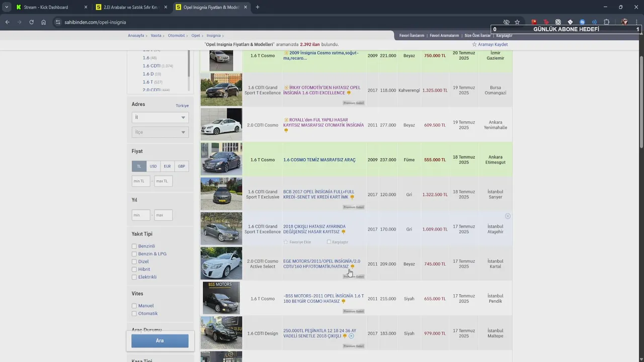Click min TL price field
Screen dimensions: 644x362
(141, 181)
